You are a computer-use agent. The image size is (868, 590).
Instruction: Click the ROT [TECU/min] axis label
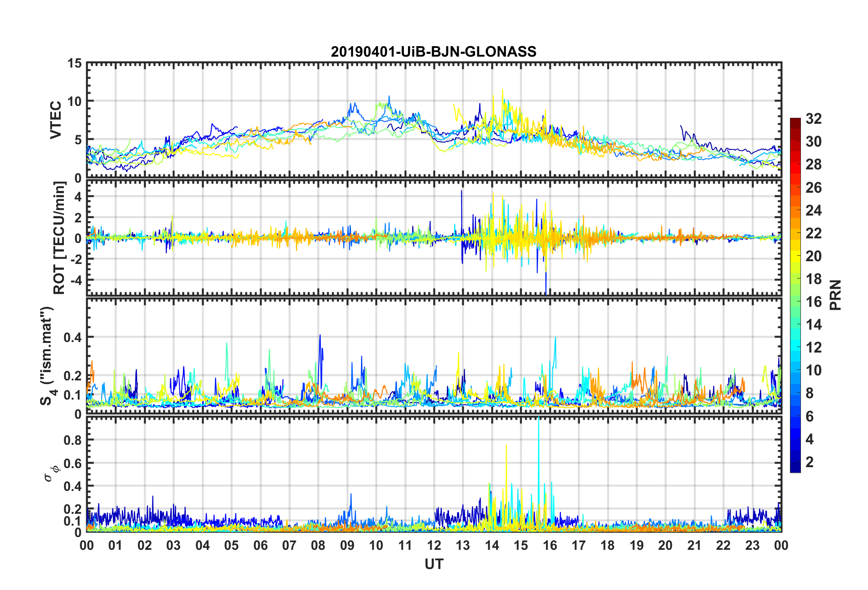[x=59, y=238]
